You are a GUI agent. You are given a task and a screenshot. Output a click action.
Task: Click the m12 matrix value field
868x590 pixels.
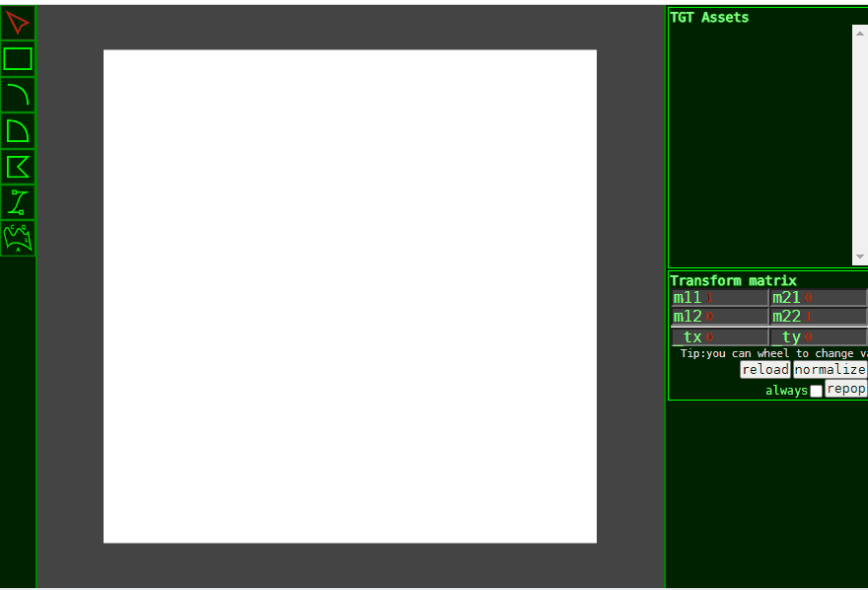pos(720,317)
